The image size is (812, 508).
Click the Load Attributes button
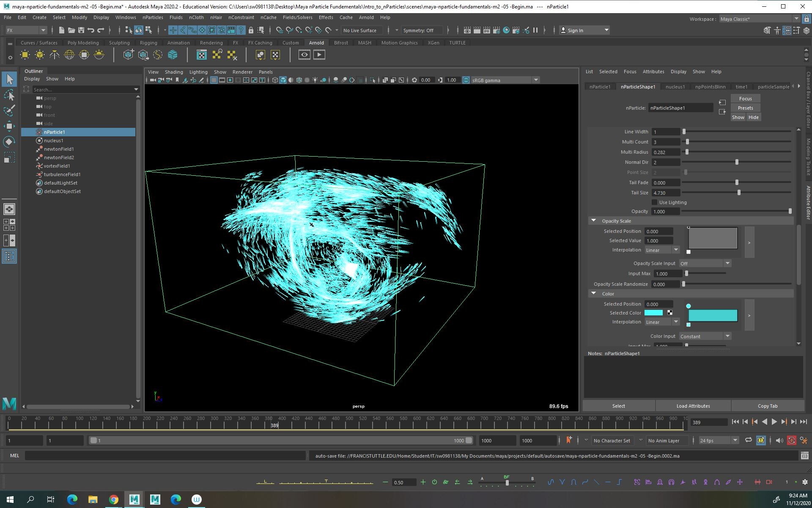pyautogui.click(x=693, y=406)
